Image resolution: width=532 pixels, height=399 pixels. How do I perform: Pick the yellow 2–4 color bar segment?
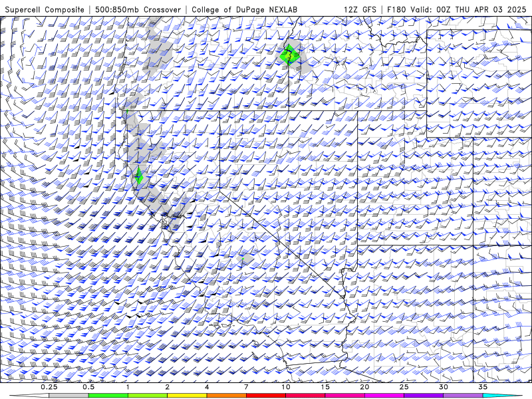pos(187,396)
